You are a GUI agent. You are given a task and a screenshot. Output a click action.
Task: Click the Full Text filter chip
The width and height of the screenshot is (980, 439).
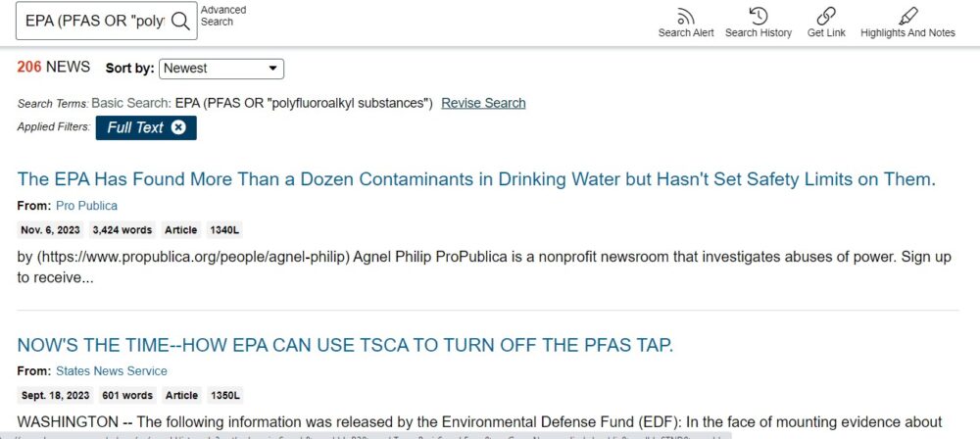coord(146,127)
